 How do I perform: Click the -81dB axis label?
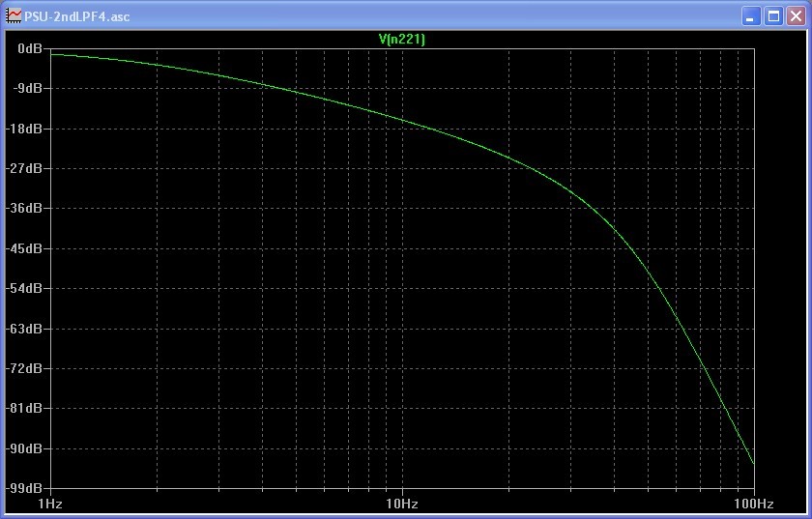tap(24, 408)
